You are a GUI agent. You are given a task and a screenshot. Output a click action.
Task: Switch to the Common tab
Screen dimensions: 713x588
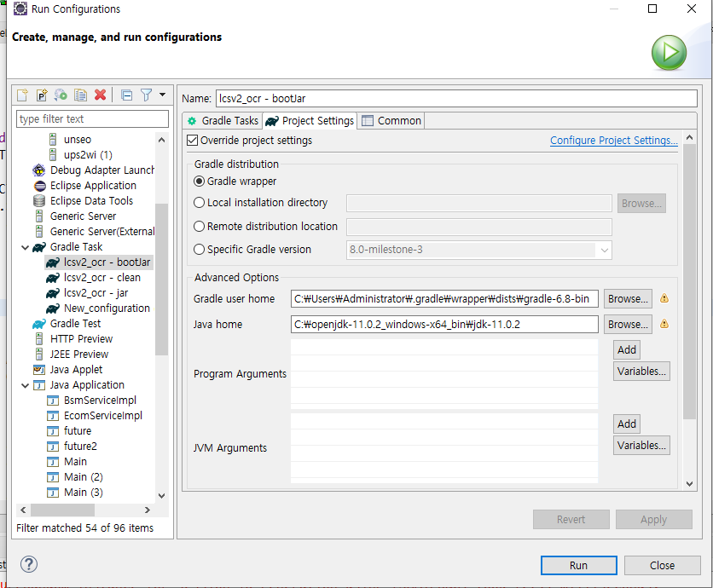[x=391, y=121]
